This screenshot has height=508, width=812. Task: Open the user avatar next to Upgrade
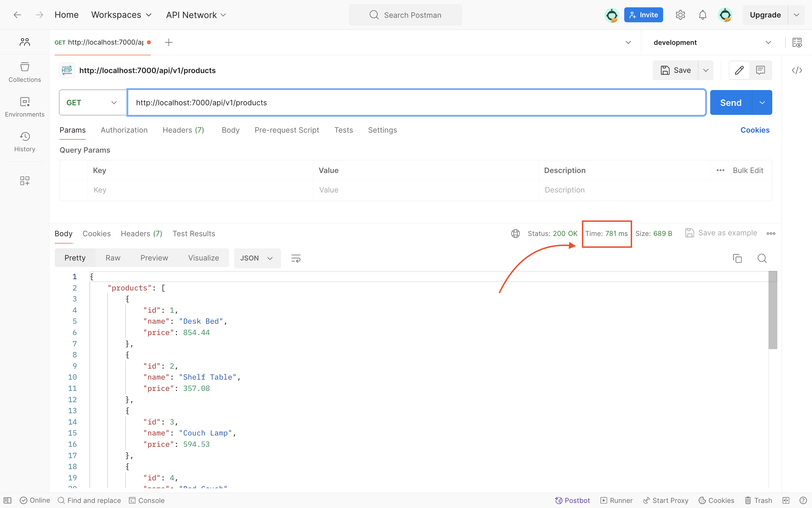tap(725, 15)
